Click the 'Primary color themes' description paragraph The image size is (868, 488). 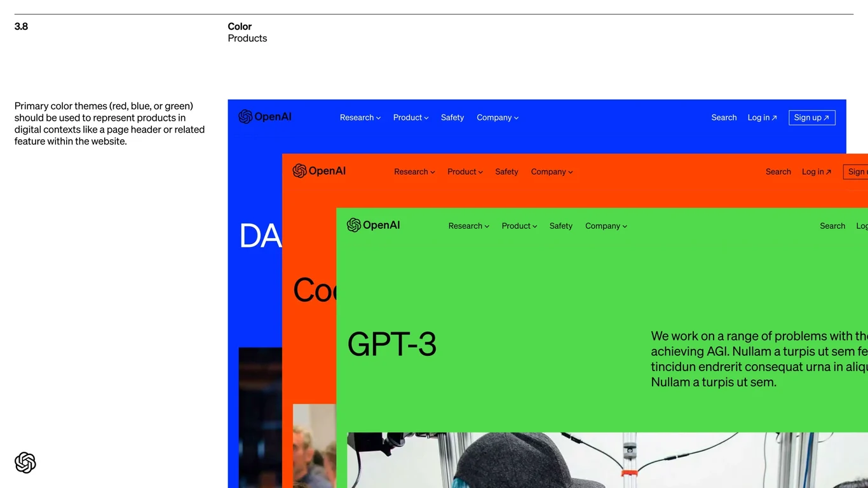pyautogui.click(x=110, y=123)
